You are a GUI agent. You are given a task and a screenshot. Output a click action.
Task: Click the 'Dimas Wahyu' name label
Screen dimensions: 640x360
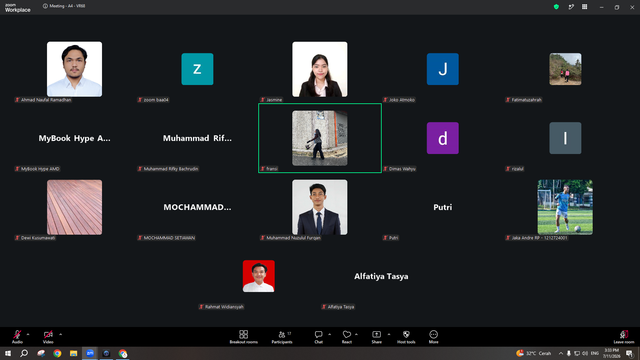[x=399, y=169]
